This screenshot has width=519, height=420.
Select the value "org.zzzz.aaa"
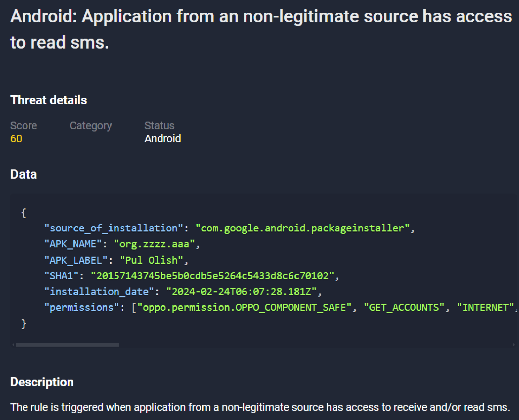154,244
